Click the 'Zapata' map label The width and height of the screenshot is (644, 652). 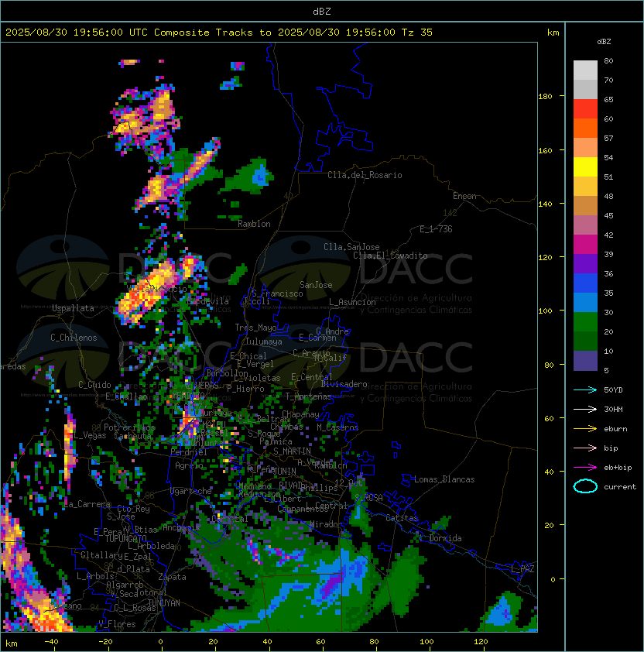[172, 577]
